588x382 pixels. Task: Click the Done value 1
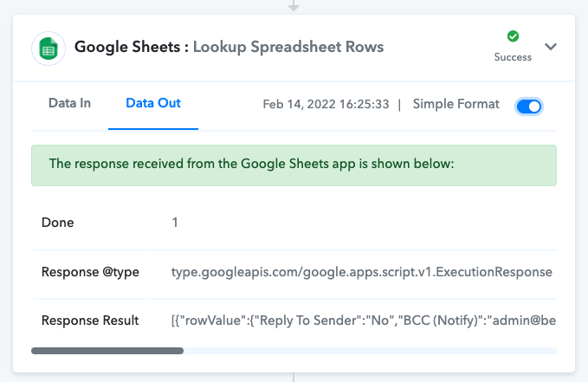175,223
